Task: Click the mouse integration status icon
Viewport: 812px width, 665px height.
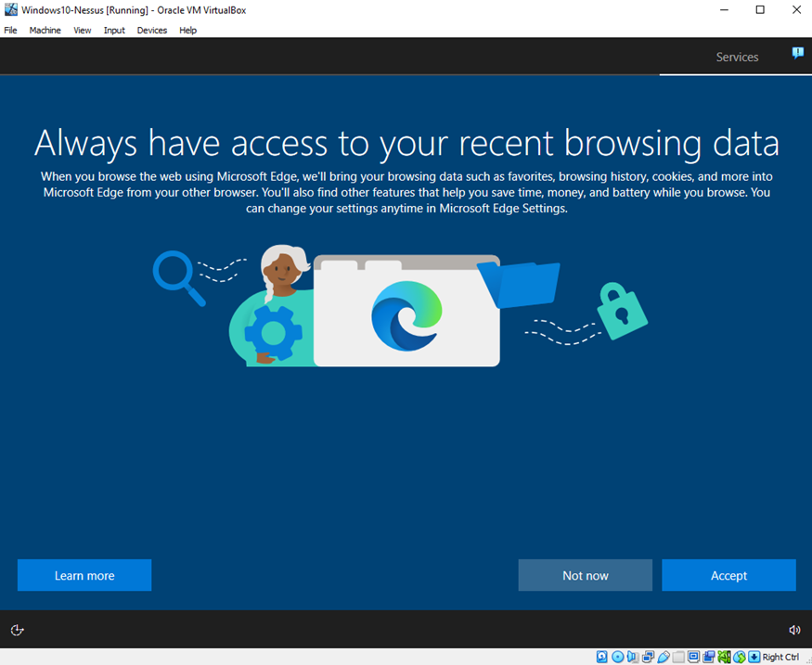Action: click(740, 657)
